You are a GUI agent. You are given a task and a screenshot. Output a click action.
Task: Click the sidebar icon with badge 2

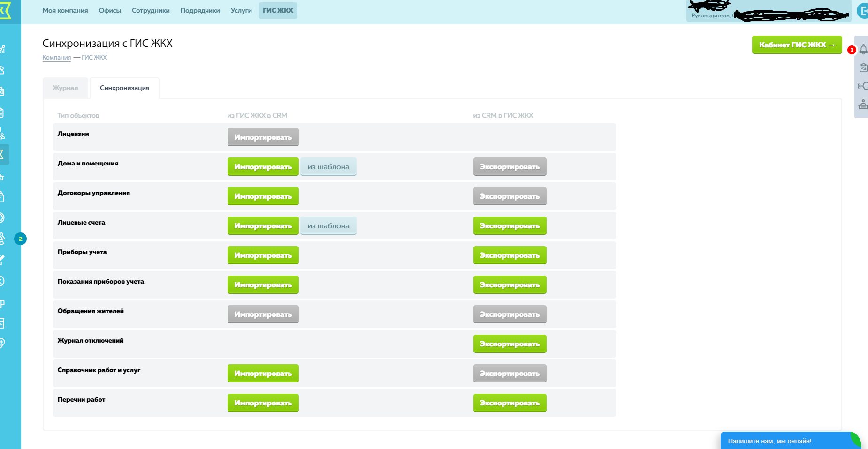tap(3, 239)
